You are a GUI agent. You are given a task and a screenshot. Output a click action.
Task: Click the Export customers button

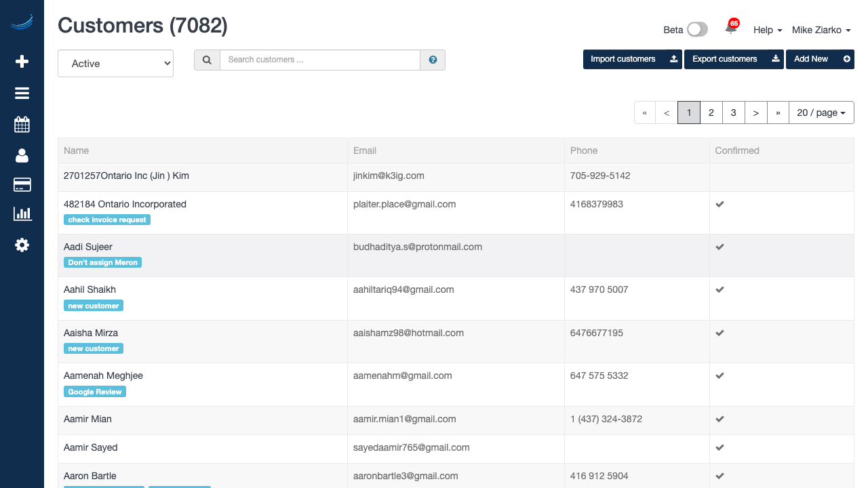click(733, 59)
